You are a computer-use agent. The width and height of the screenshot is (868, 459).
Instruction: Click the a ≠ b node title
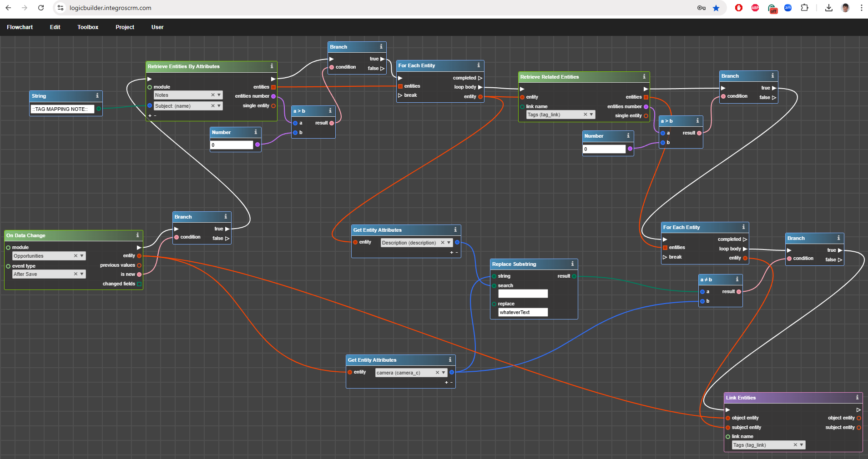(706, 279)
